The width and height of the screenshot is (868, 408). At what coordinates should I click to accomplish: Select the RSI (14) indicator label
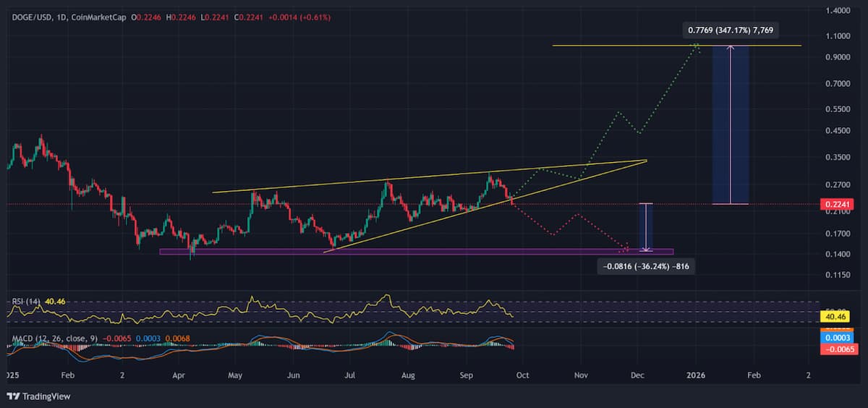[25, 300]
